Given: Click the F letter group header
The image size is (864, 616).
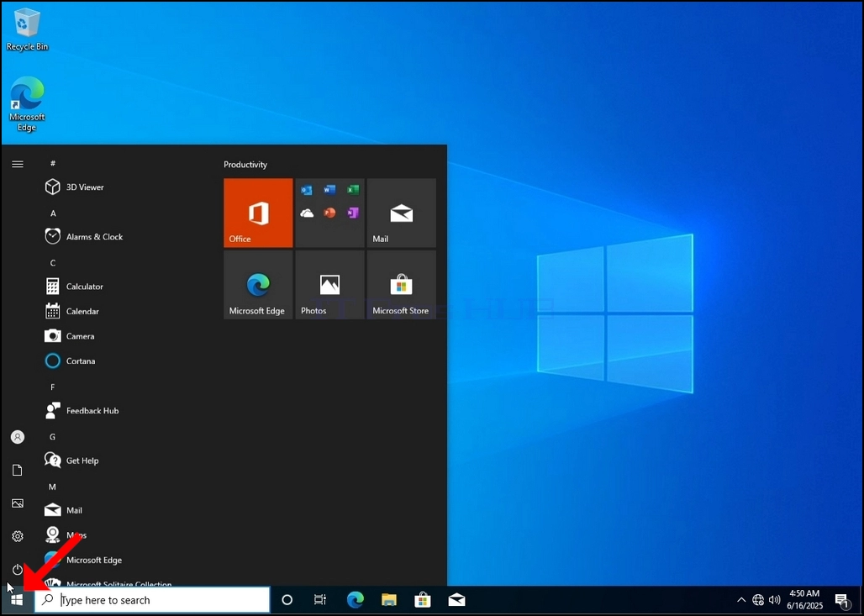Looking at the screenshot, I should [53, 387].
